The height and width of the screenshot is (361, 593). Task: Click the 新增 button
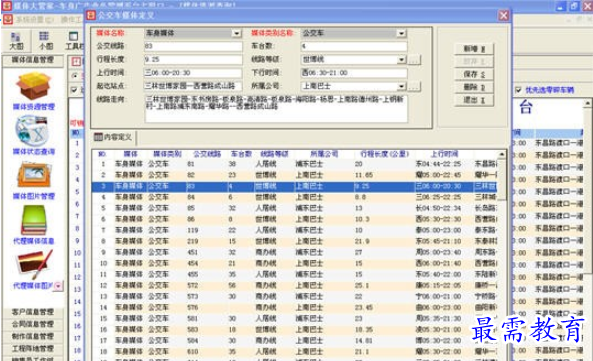[474, 49]
